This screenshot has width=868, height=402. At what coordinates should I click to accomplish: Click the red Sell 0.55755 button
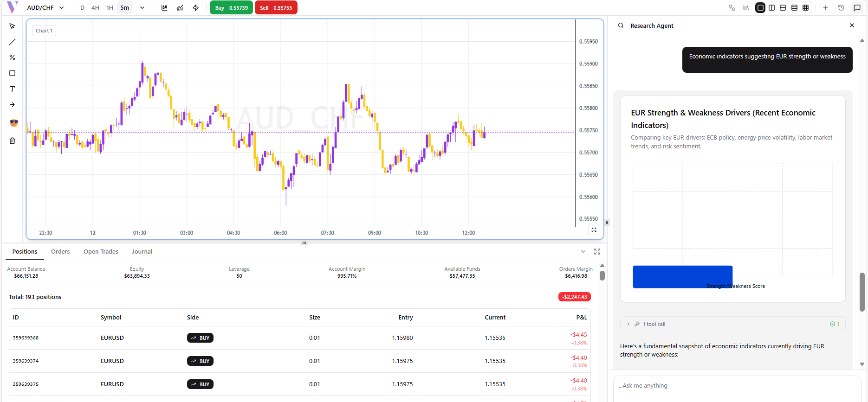coord(276,8)
